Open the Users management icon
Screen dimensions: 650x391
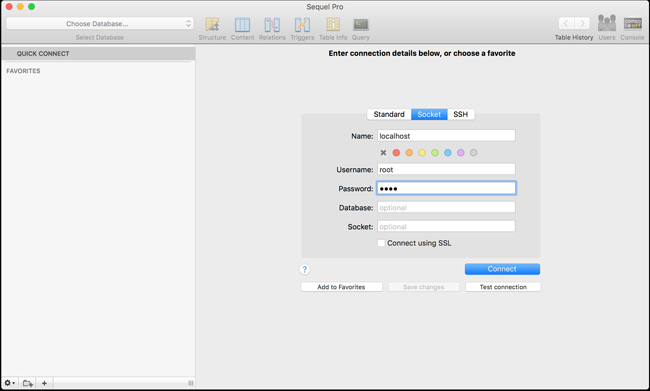coord(606,23)
